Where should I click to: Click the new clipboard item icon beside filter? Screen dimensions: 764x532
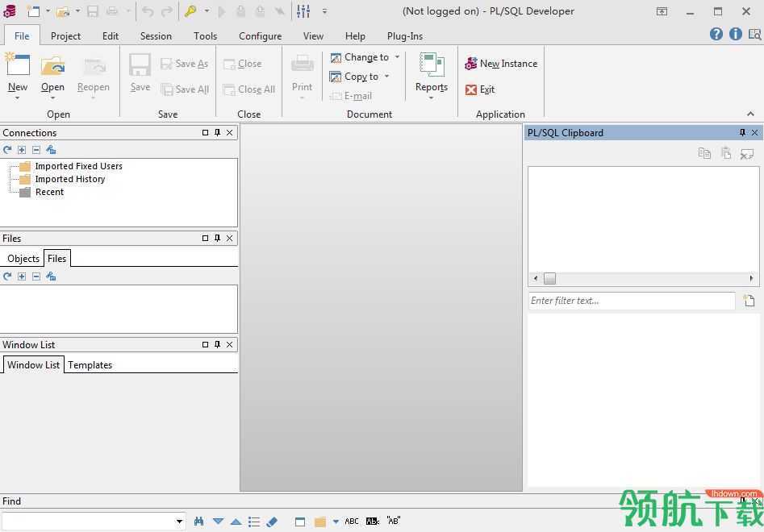point(749,301)
